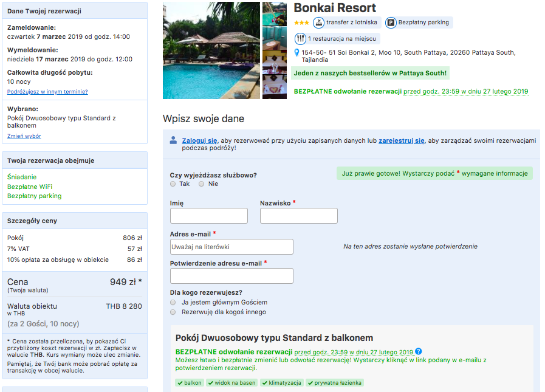545x392 pixels.
Task: Open the bathroom sink thumbnail
Action: [275, 38]
